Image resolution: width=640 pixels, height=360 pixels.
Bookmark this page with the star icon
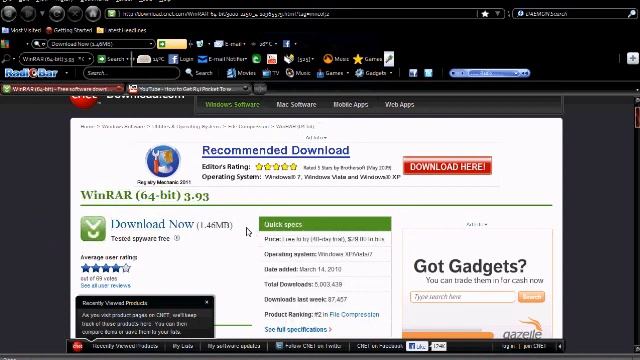485,14
